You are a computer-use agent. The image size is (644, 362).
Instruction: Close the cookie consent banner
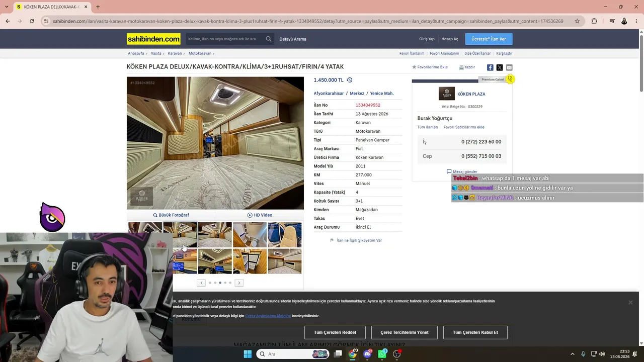click(x=630, y=302)
